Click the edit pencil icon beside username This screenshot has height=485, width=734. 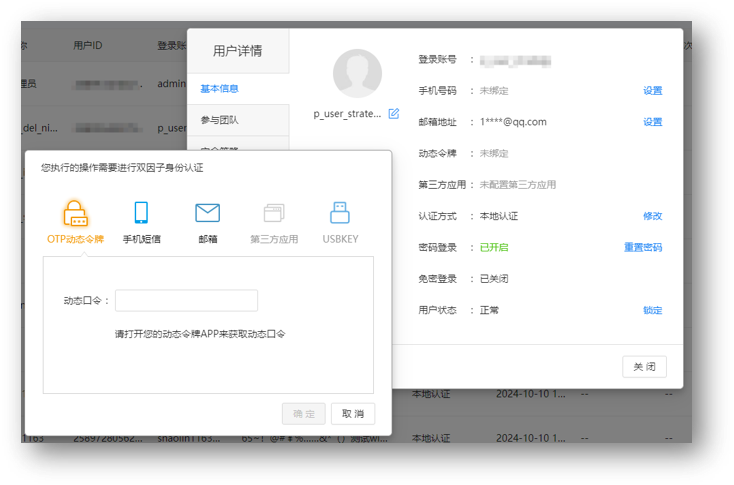pyautogui.click(x=393, y=114)
